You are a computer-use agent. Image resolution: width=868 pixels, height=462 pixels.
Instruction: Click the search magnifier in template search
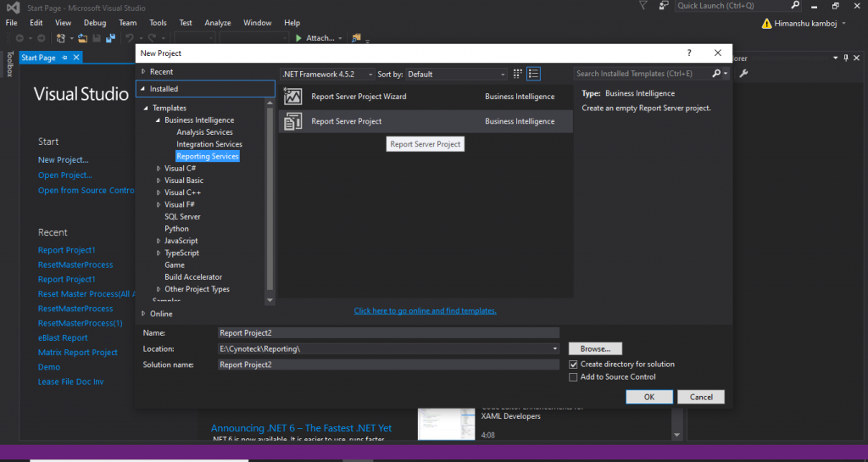(717, 75)
